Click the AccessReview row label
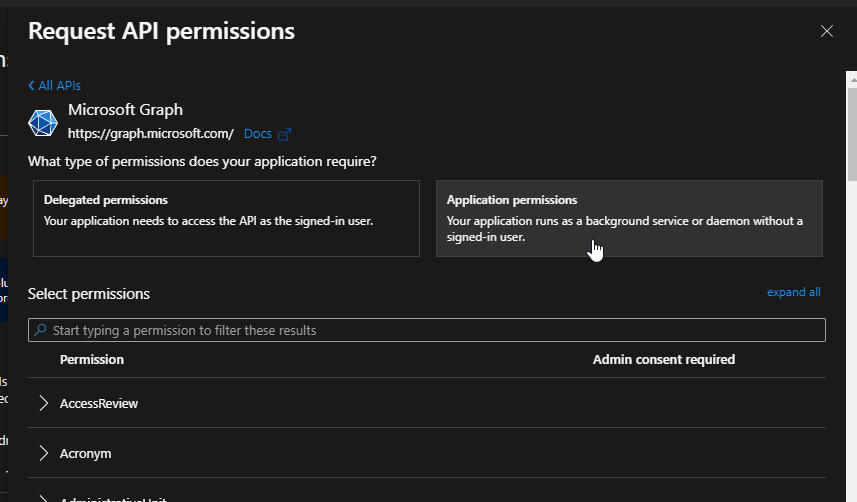 [x=99, y=404]
